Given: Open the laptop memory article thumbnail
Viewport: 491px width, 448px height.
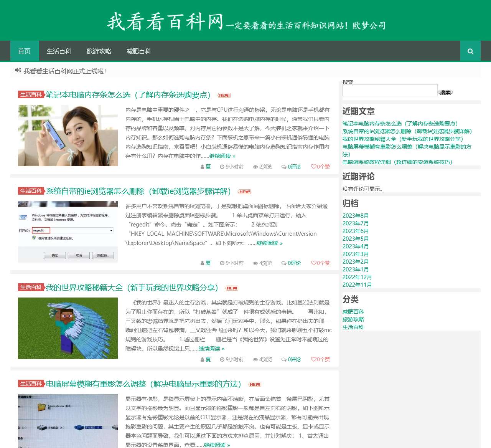Looking at the screenshot, I should [68, 136].
